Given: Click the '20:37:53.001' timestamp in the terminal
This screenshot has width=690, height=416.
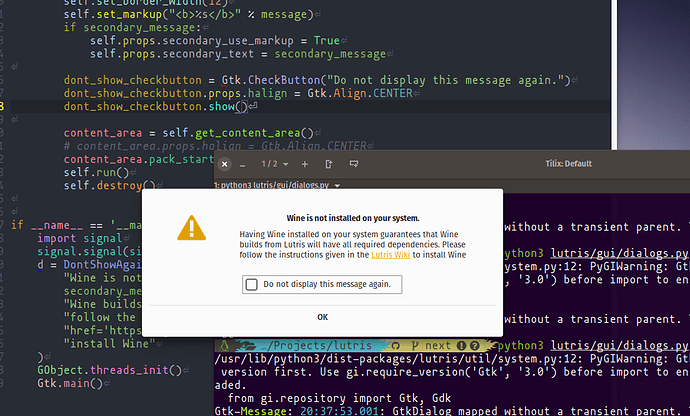Looking at the screenshot, I should tap(339, 411).
